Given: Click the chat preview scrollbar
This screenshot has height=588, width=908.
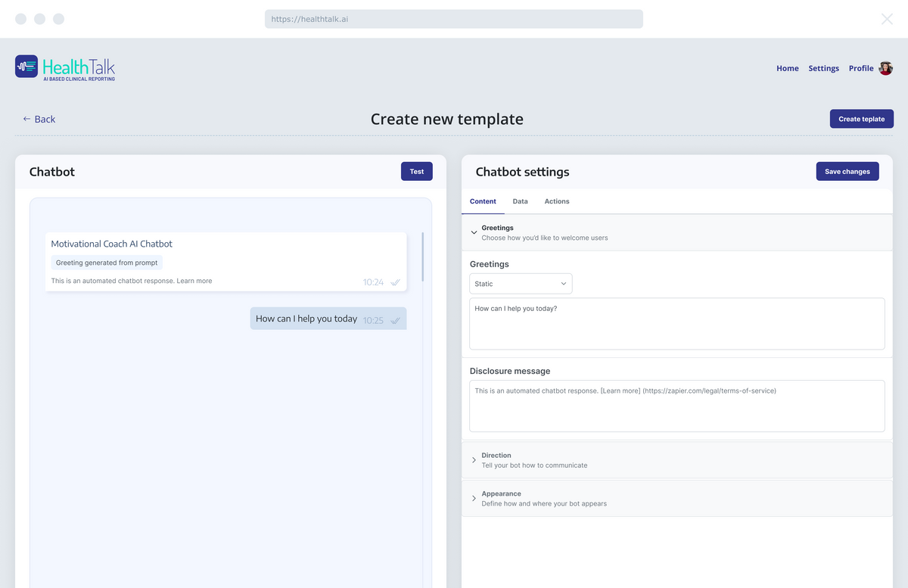Looking at the screenshot, I should click(x=422, y=257).
